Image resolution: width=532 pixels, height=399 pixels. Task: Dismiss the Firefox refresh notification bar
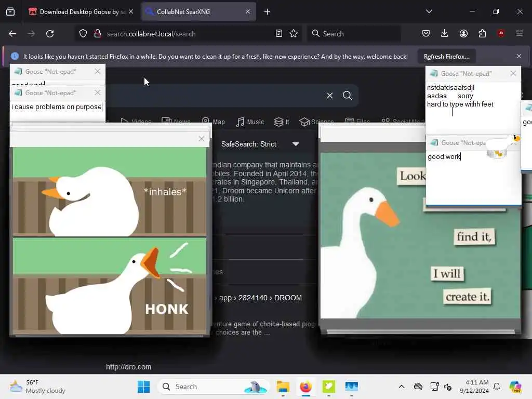(519, 56)
